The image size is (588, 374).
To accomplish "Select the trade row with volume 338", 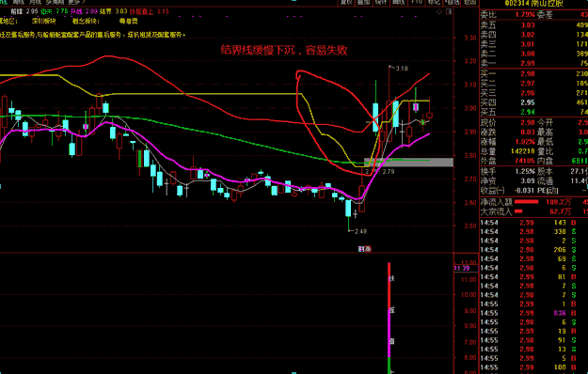I will point(534,232).
